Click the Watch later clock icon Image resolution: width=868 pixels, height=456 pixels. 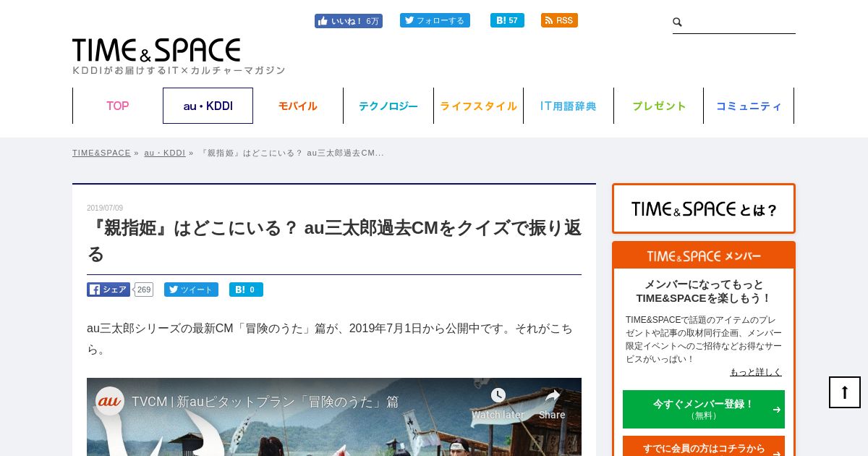pos(498,395)
